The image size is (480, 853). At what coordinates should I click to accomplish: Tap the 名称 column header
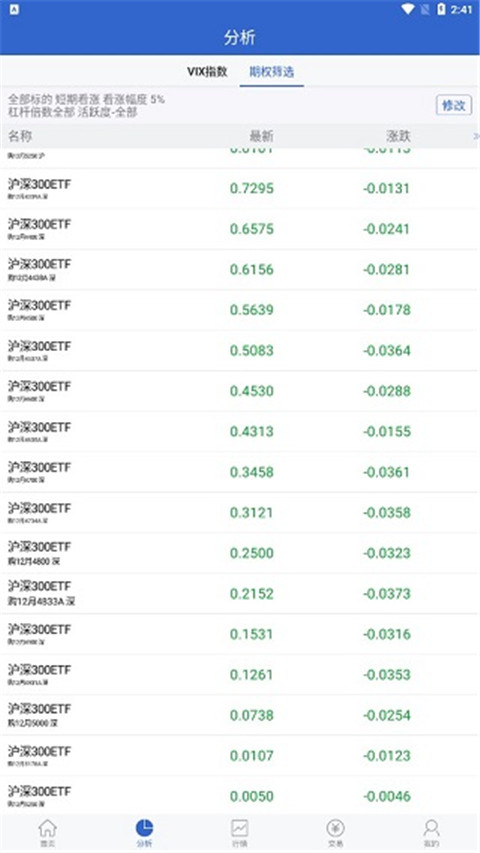(x=20, y=136)
